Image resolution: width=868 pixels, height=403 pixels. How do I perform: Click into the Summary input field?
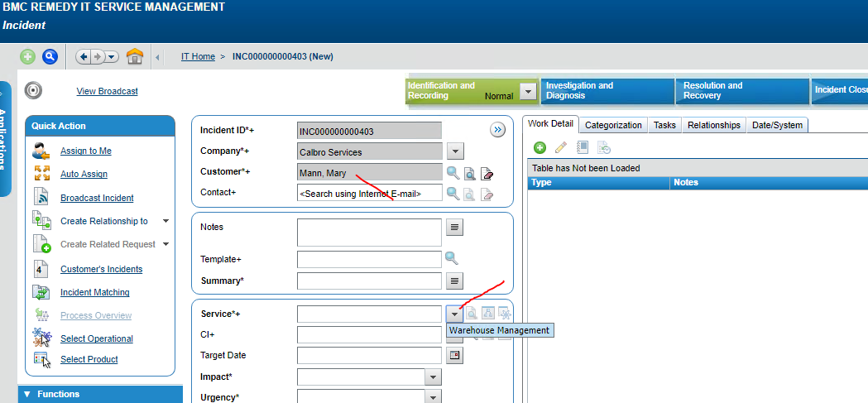370,281
